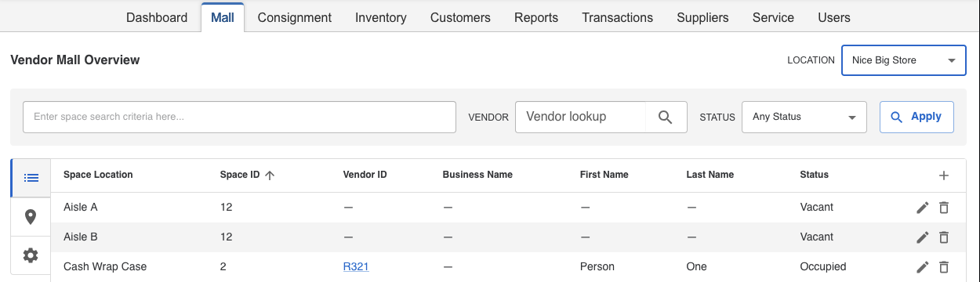Edit the Aisle A space row

pos(923,208)
